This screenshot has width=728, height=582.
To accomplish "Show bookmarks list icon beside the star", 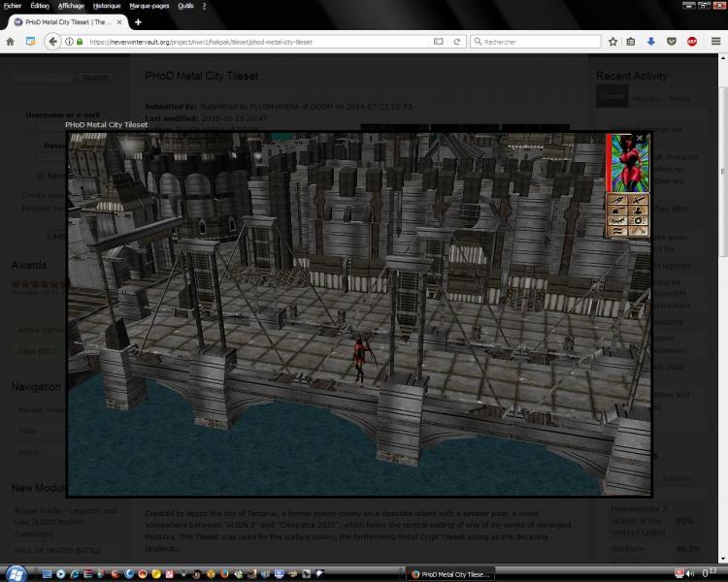I will (631, 42).
